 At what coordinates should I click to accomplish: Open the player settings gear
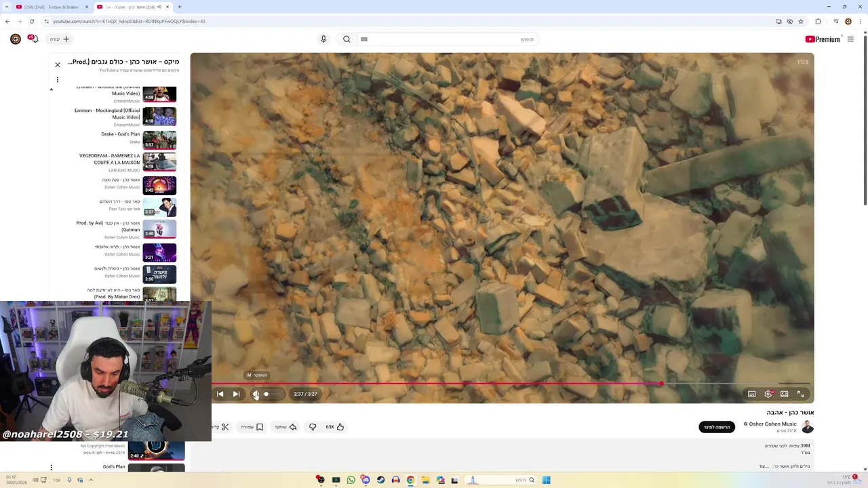pyautogui.click(x=768, y=394)
